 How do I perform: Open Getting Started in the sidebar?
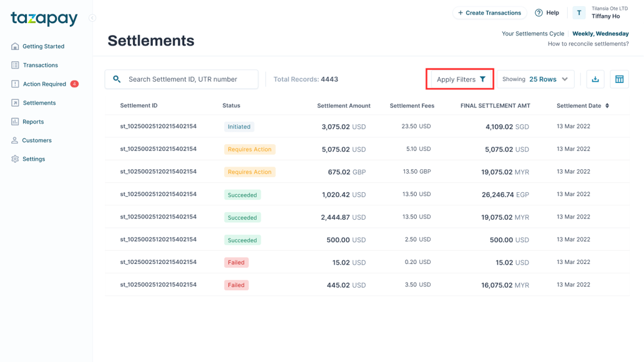click(x=43, y=46)
